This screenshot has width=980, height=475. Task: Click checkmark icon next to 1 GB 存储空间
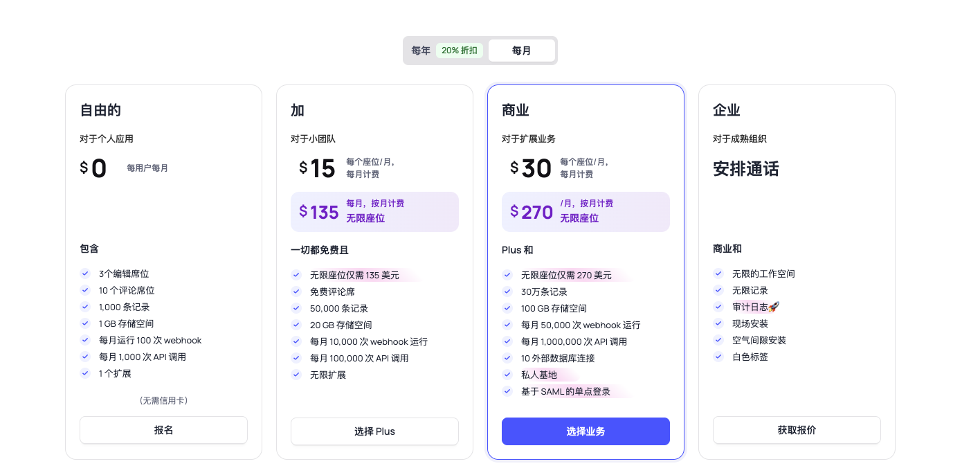[x=85, y=323]
